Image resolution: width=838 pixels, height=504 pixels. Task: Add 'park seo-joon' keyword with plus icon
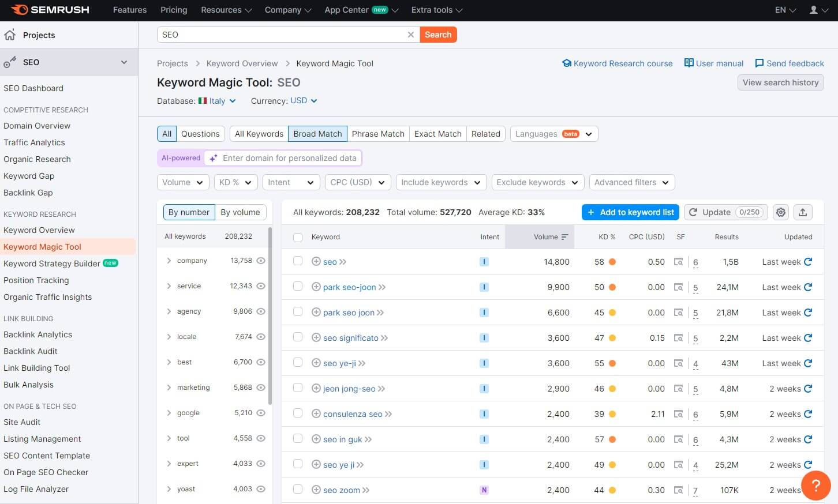pos(316,287)
